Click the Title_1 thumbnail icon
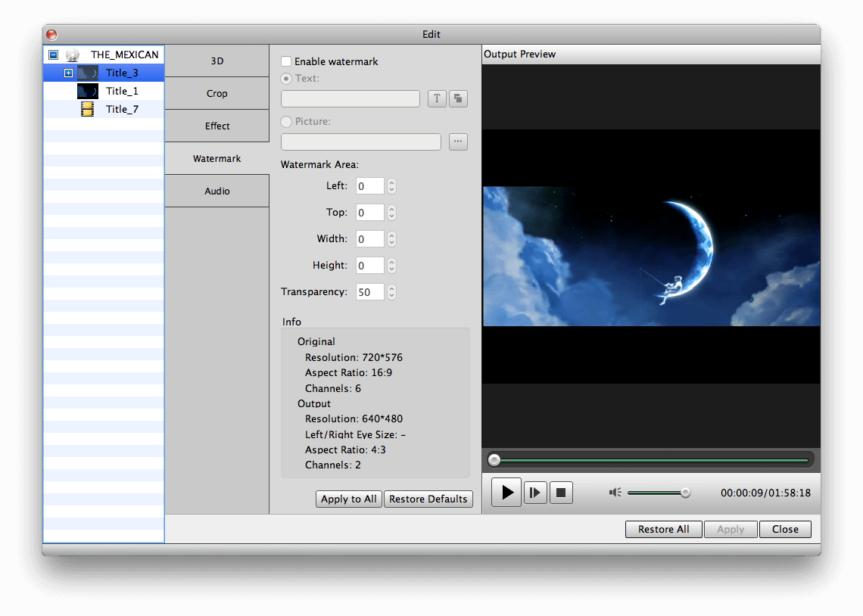This screenshot has height=616, width=863. point(88,91)
